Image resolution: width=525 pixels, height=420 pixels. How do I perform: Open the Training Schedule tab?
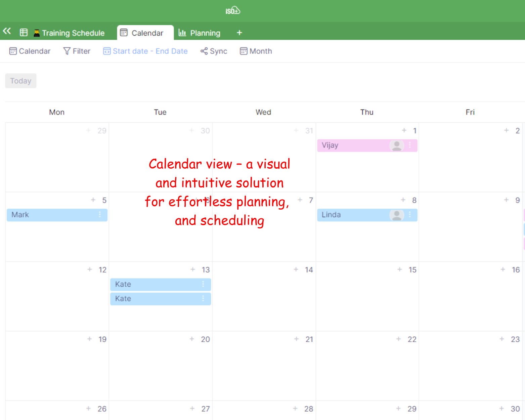click(69, 33)
